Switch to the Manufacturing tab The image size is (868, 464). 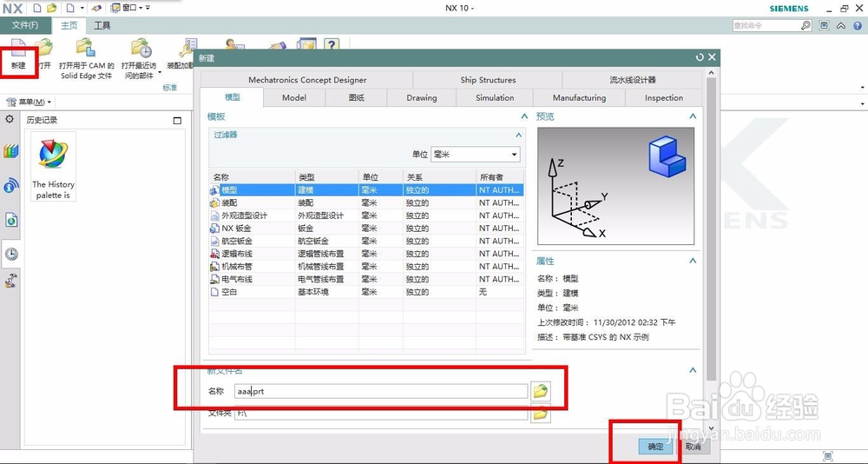point(579,97)
